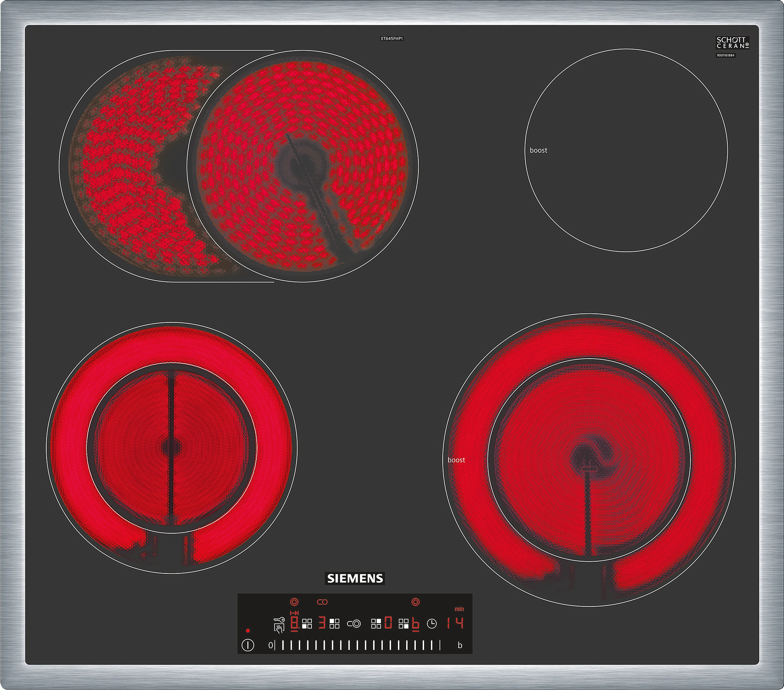784x690 pixels.
Task: Select the rear-right hotplate zone icon
Action: (376, 624)
